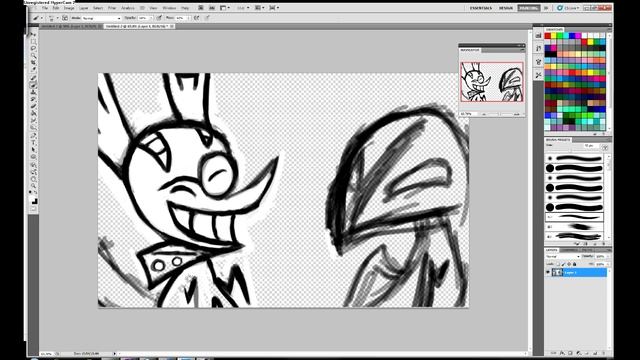This screenshot has height=360, width=640.
Task: Select the Crop tool
Action: (x=33, y=62)
